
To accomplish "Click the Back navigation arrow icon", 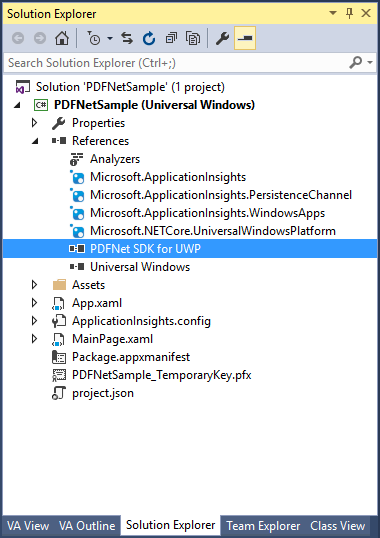I will [x=18, y=38].
